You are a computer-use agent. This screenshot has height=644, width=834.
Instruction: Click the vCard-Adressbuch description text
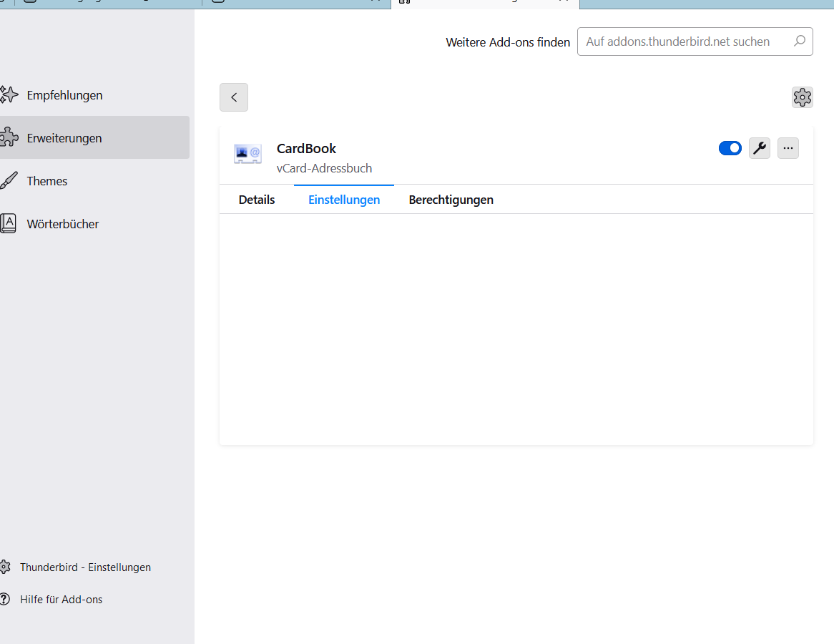(x=325, y=168)
